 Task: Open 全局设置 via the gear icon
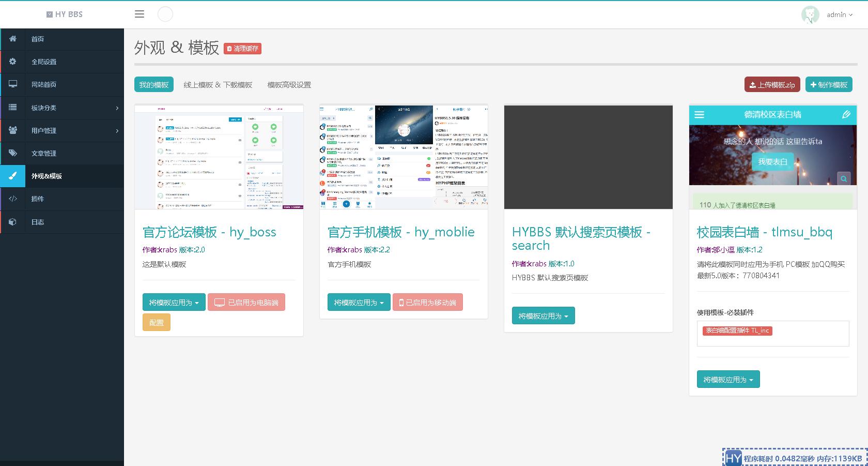pyautogui.click(x=13, y=62)
